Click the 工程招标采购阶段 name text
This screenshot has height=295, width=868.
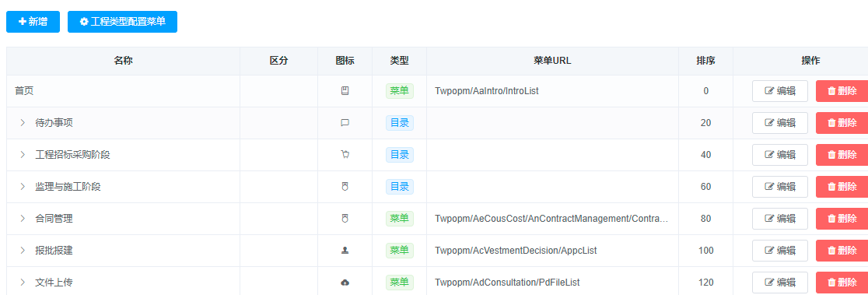[x=72, y=155]
